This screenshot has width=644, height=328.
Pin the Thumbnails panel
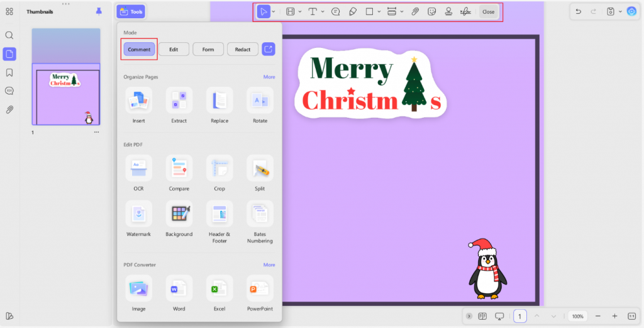(99, 11)
